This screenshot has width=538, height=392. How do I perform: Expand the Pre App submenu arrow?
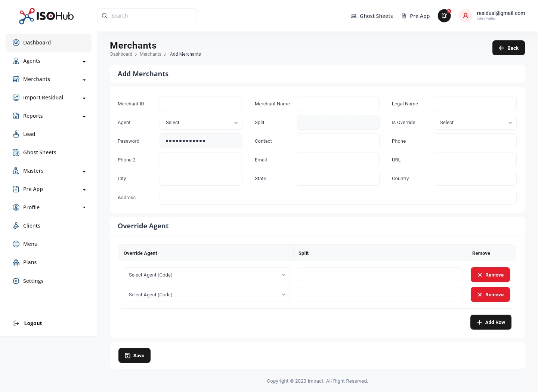click(x=84, y=190)
